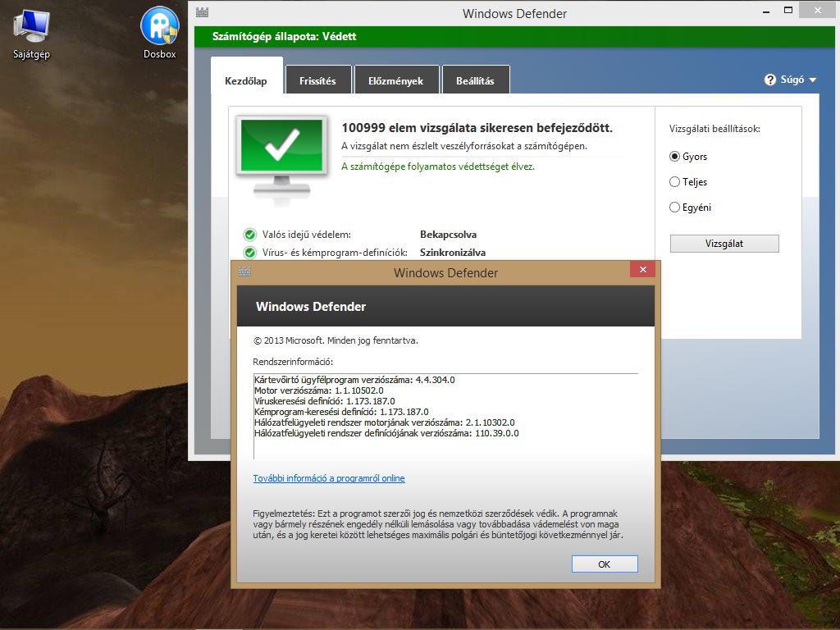
Task: Click the Bekapcsolva status value
Action: click(x=449, y=235)
